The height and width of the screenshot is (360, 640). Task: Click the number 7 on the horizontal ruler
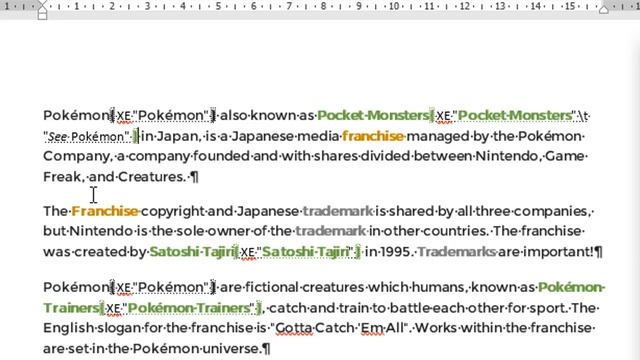[289, 6]
